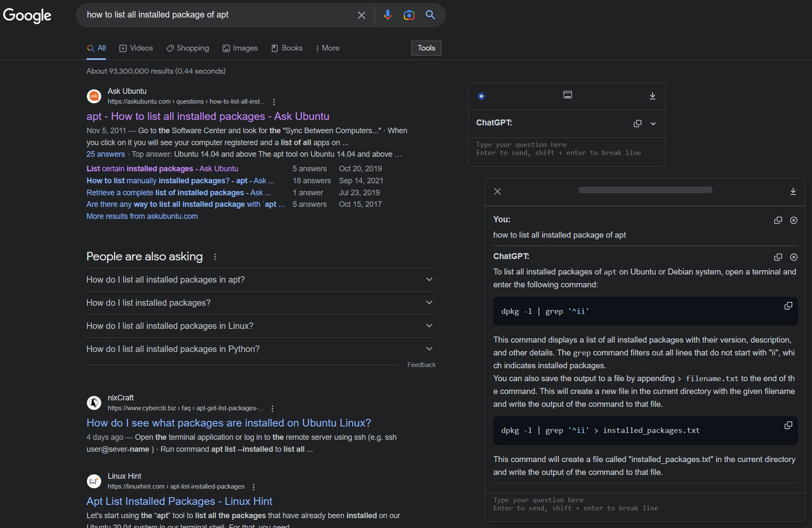Open the More search filters menu
The image size is (812, 528).
[x=327, y=48]
